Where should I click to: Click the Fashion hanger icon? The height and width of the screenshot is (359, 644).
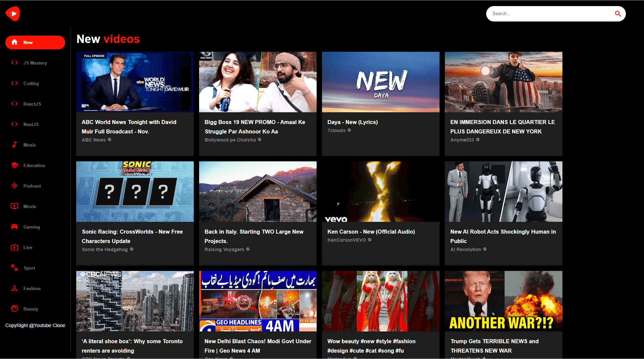[x=14, y=288]
